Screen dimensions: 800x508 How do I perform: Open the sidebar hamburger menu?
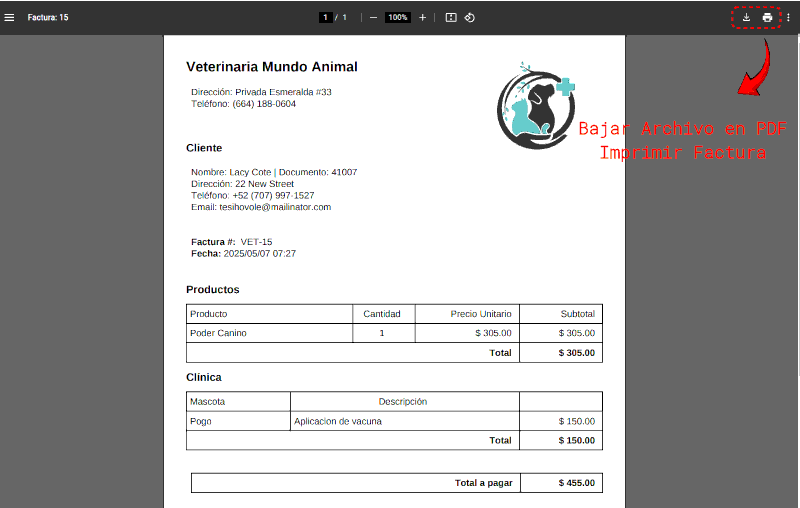pos(10,17)
